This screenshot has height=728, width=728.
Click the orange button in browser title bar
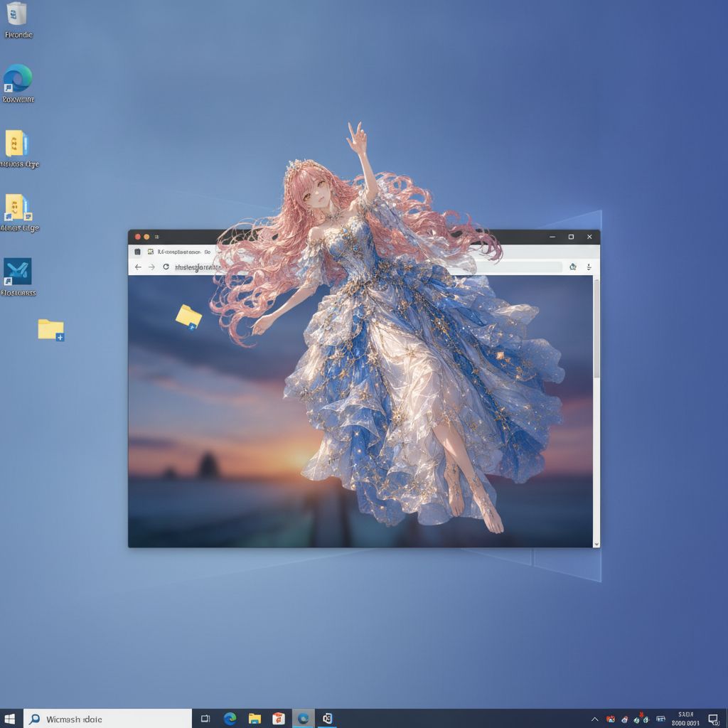point(146,237)
